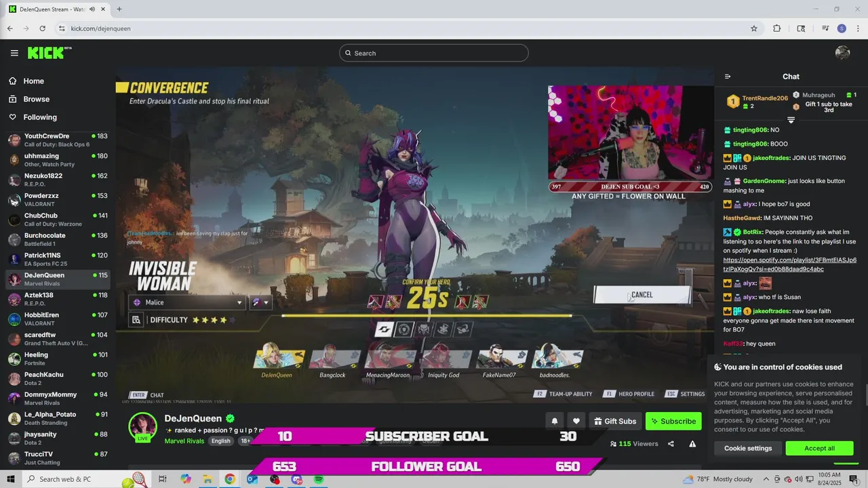This screenshot has width=868, height=488.
Task: Click the heart follow button
Action: coord(576,421)
